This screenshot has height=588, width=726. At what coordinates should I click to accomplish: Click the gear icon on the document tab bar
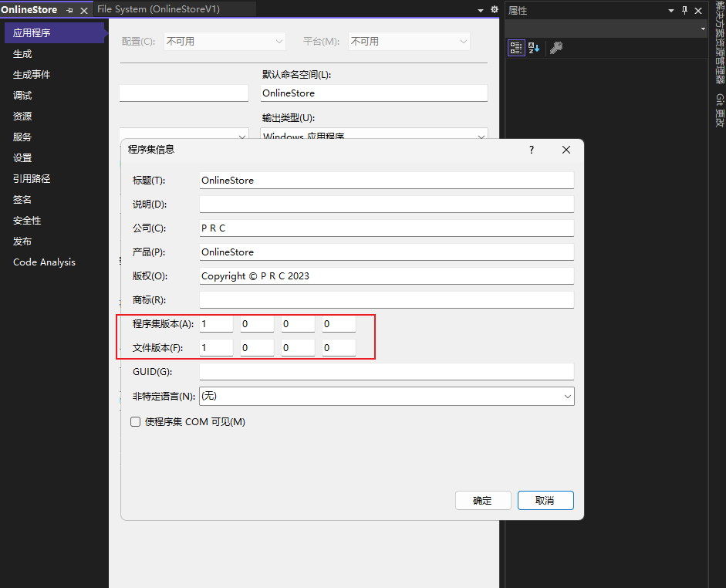[494, 9]
